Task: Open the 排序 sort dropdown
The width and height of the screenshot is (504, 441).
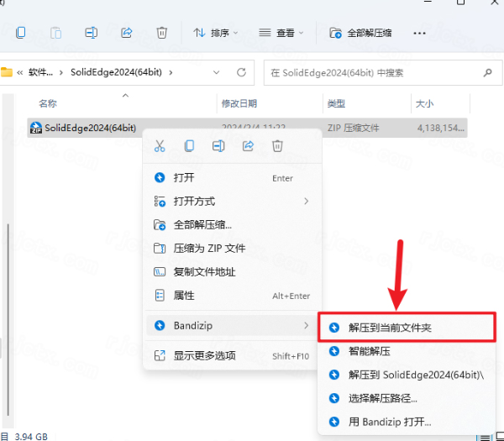Action: tap(216, 33)
